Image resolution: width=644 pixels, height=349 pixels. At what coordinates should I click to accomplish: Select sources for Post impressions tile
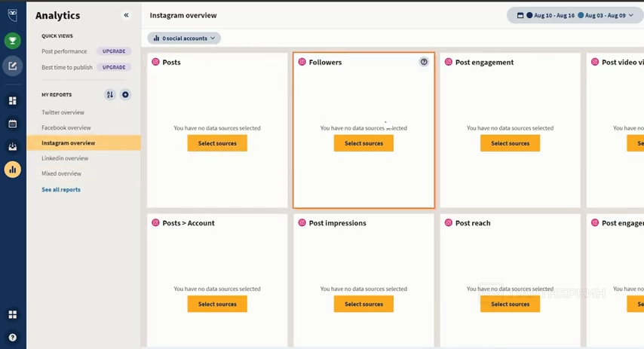pyautogui.click(x=363, y=305)
